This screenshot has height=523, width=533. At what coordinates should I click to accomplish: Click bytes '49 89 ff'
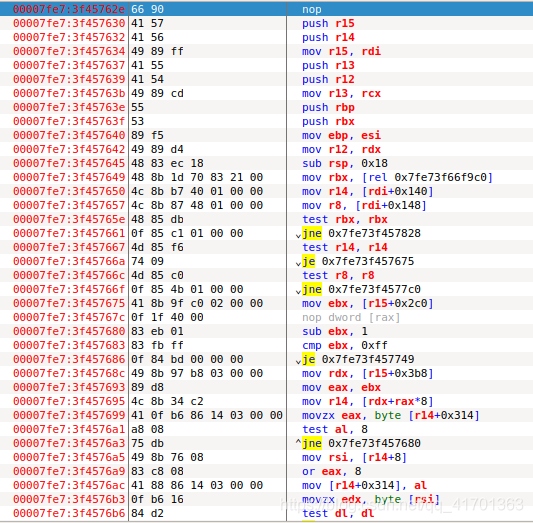pyautogui.click(x=157, y=51)
